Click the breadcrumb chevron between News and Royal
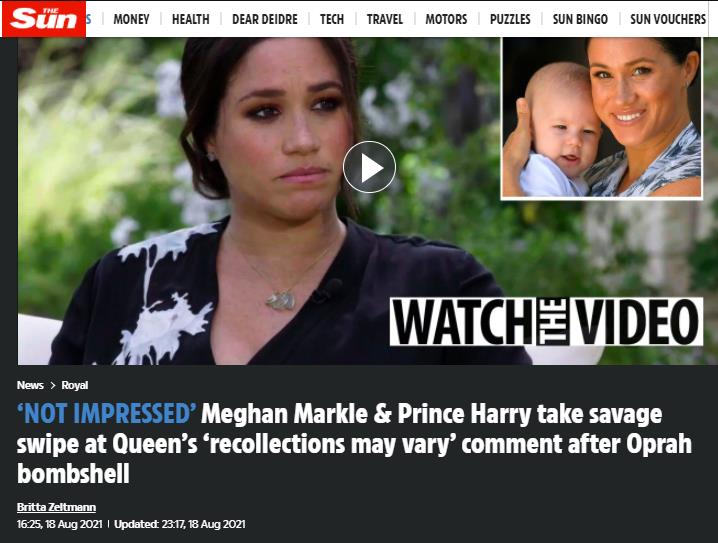The width and height of the screenshot is (718, 543). tap(53, 386)
